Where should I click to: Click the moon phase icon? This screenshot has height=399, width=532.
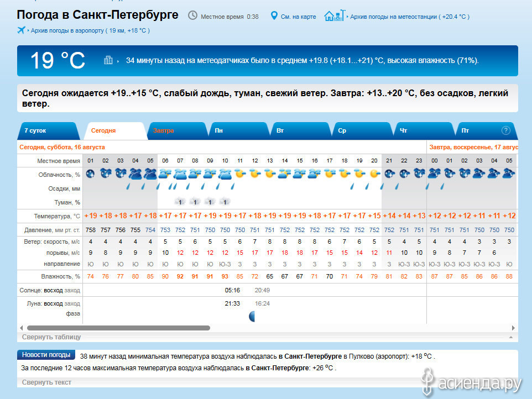pos(252,316)
